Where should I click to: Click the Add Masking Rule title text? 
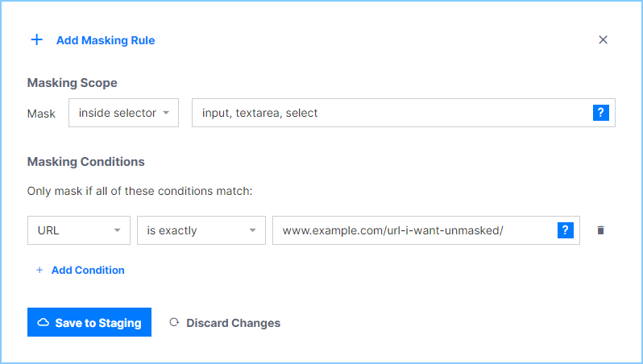point(106,40)
